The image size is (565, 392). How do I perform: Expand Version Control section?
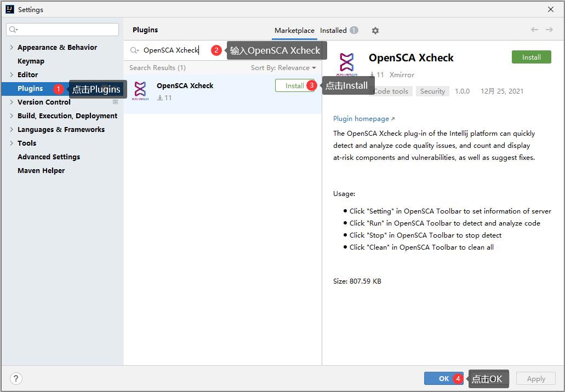pos(12,102)
